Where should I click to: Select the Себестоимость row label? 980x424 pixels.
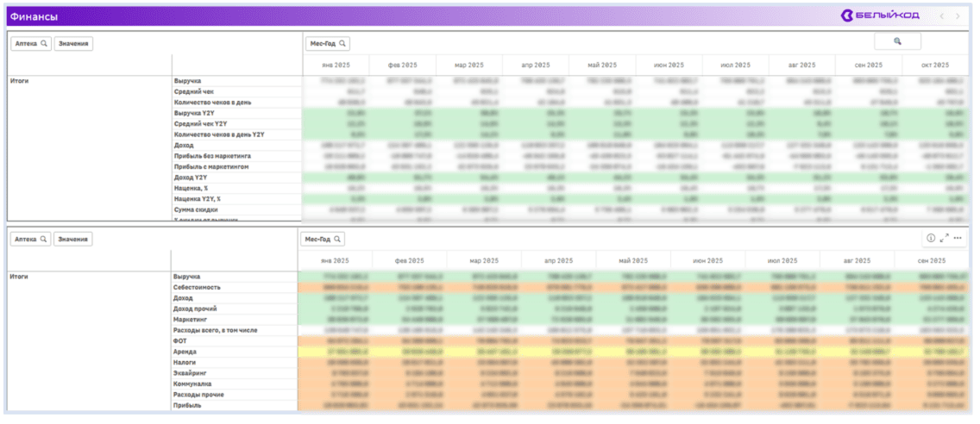[198, 287]
